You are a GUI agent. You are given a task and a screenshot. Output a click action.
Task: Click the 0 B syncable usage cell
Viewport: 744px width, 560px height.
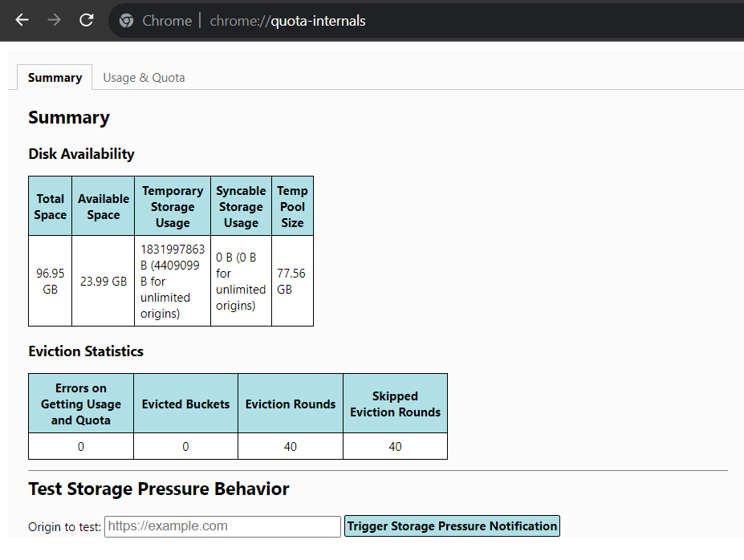[x=241, y=281]
